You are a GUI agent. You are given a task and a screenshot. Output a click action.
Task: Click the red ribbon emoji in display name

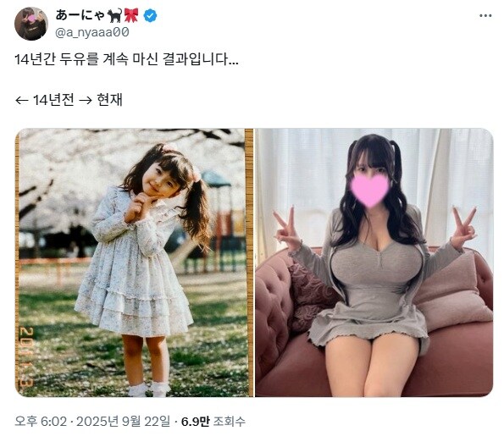[131, 15]
